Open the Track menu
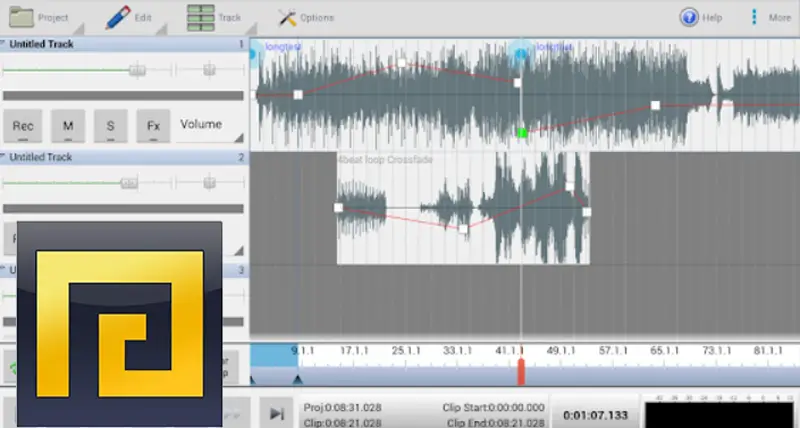This screenshot has height=428, width=800. click(x=214, y=17)
